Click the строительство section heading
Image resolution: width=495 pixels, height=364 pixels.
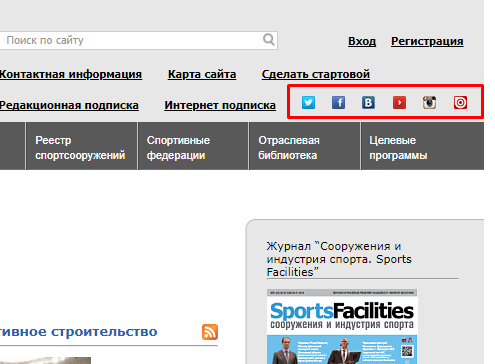click(78, 332)
